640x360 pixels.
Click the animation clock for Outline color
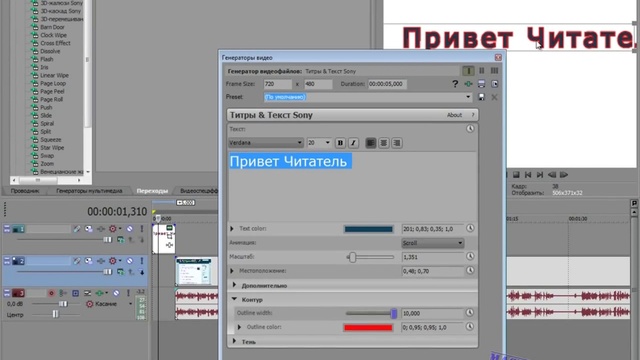coord(470,327)
